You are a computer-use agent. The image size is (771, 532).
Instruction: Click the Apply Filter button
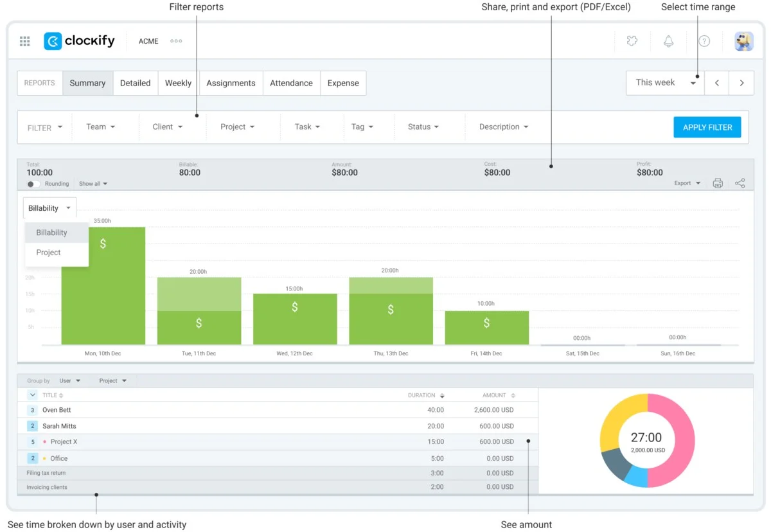click(707, 127)
